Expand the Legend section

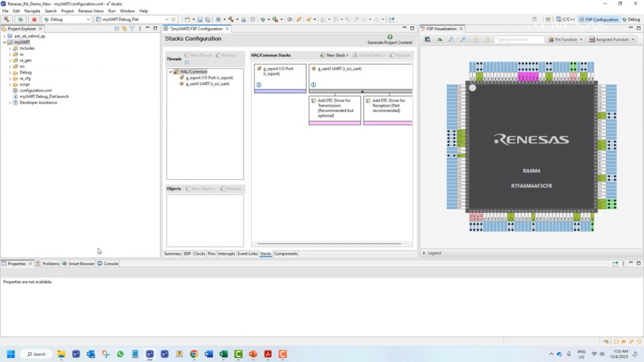point(424,253)
